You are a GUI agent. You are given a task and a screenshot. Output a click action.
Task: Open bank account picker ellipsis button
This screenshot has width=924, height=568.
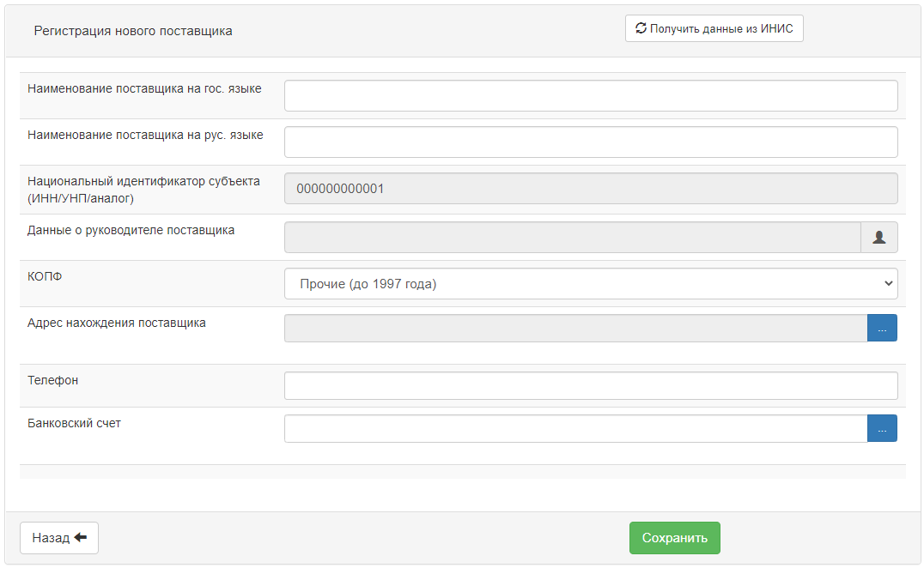(x=882, y=428)
